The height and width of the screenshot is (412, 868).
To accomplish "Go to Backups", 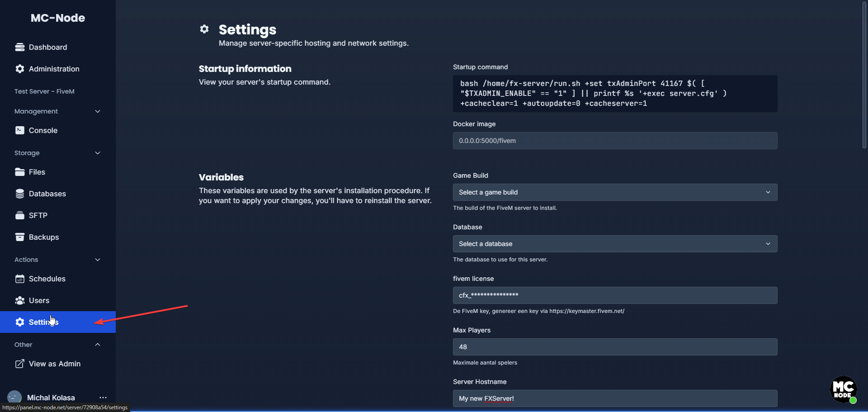I will point(58,237).
